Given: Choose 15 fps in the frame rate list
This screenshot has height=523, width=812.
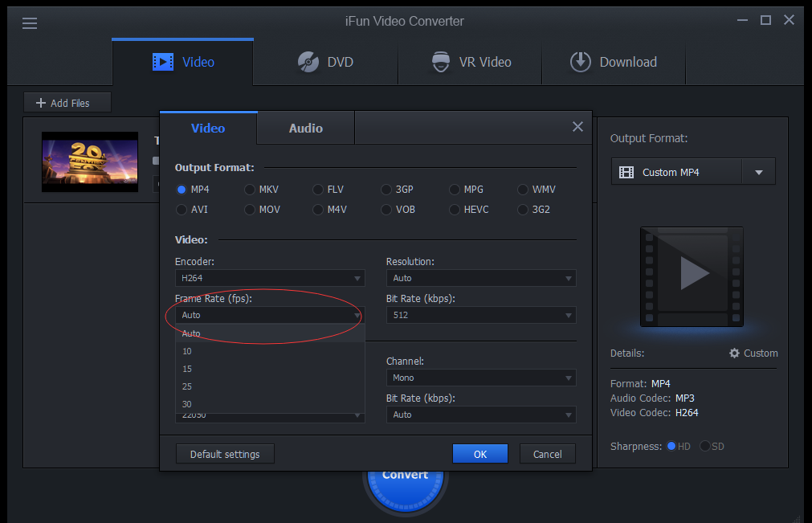Looking at the screenshot, I should click(x=270, y=369).
